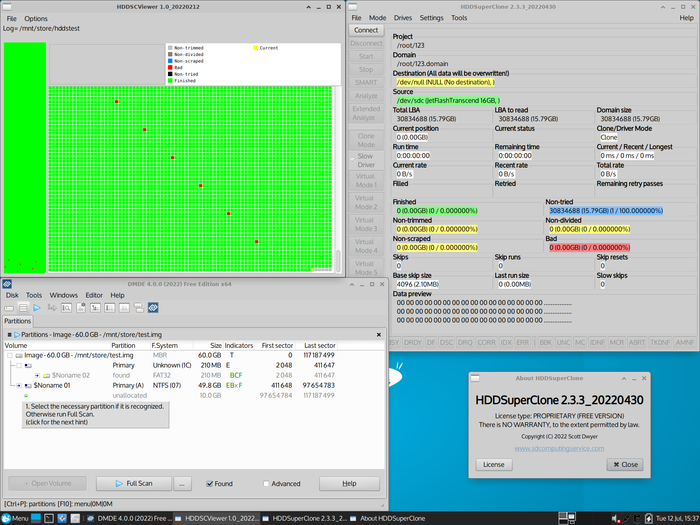Click the sdcomputingservice.com website link
700x525 pixels.
(x=562, y=449)
